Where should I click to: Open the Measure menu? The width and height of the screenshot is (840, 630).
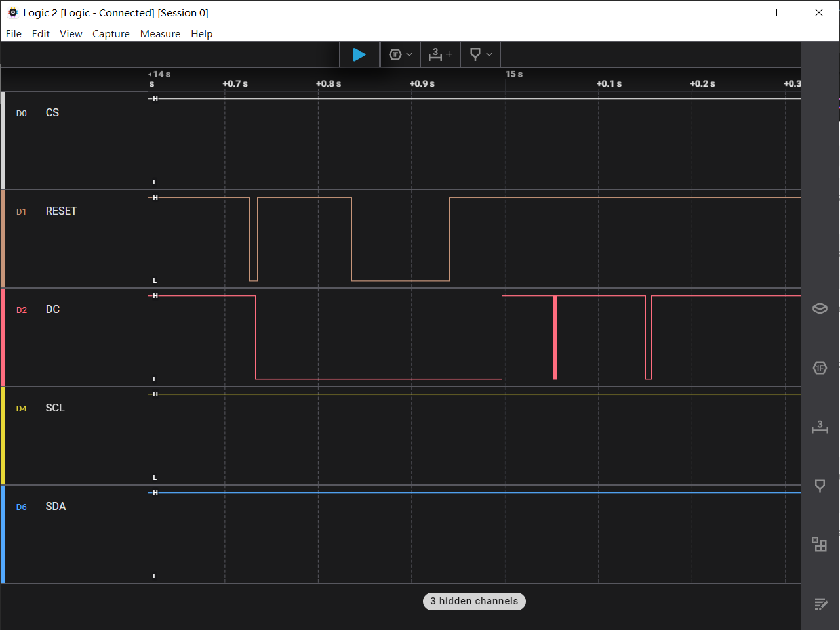click(x=160, y=34)
